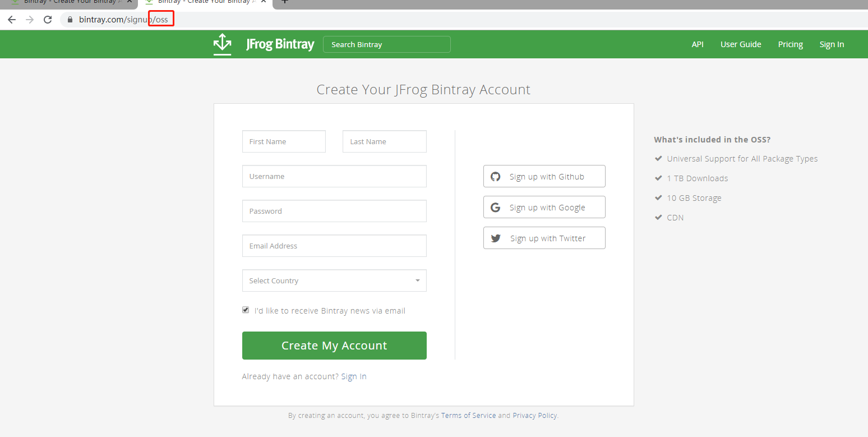
Task: Click the address bar URL bintray.com/signup/oss
Action: coord(123,20)
